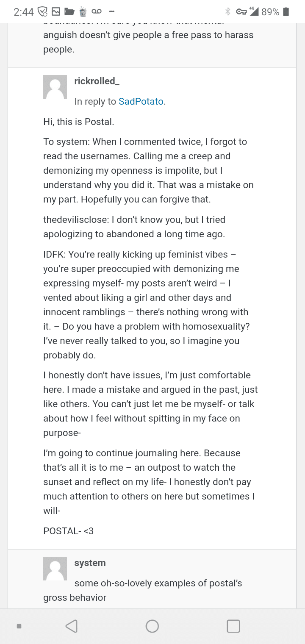
Task: Open the SadPotato reply link
Action: pyautogui.click(x=141, y=102)
